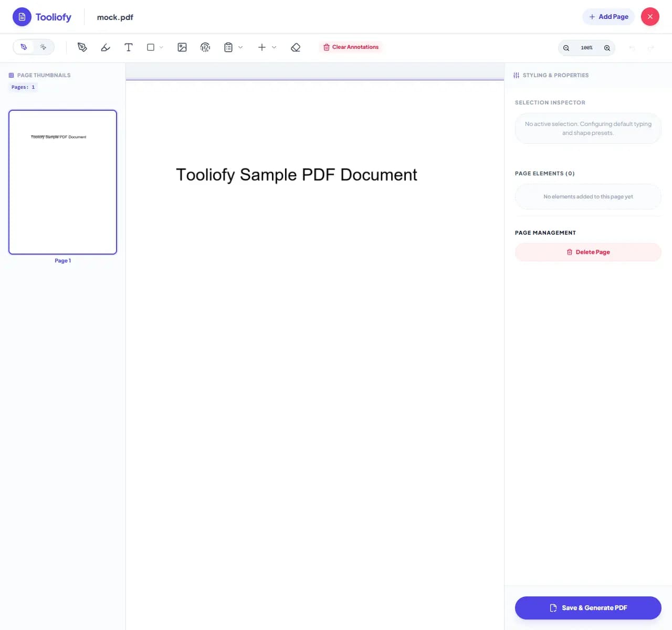Click the mock.pdf file name
This screenshot has width=672, height=630.
(x=115, y=17)
